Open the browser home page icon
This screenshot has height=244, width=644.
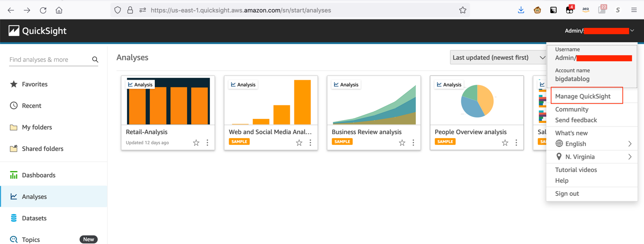tap(59, 10)
